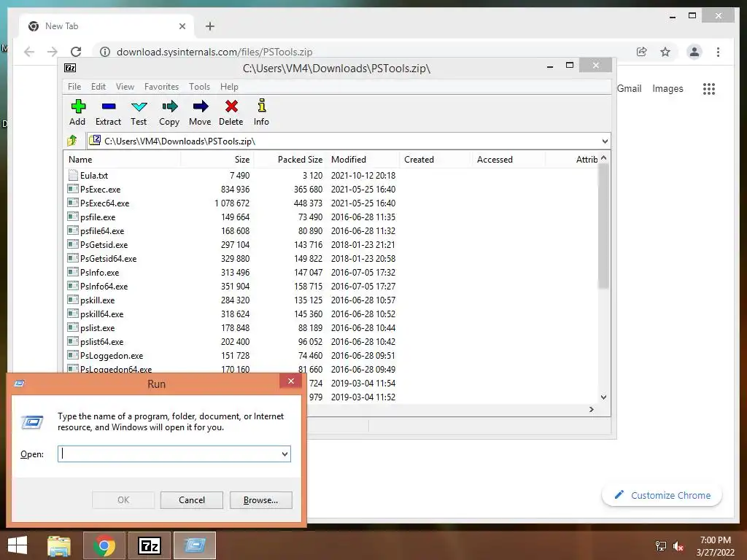
Task: Click Cancel in the Run dialog
Action: pyautogui.click(x=192, y=500)
